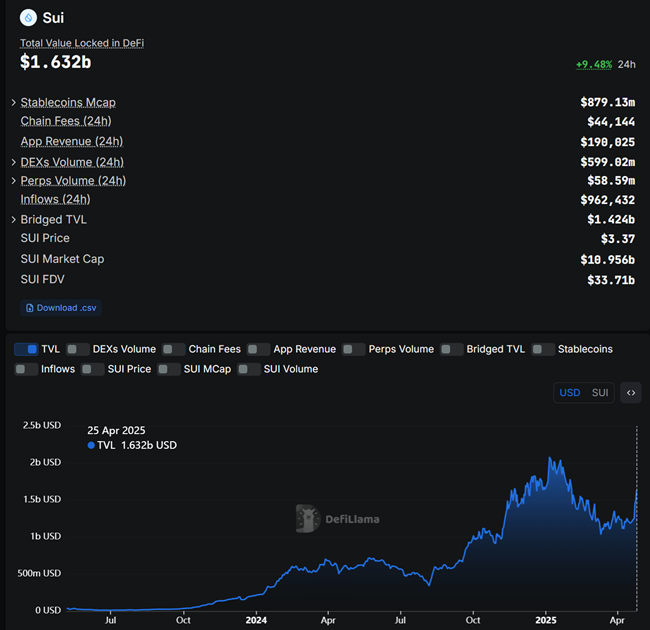
Task: Click the $3.37 SUI price value
Action: 618,239
